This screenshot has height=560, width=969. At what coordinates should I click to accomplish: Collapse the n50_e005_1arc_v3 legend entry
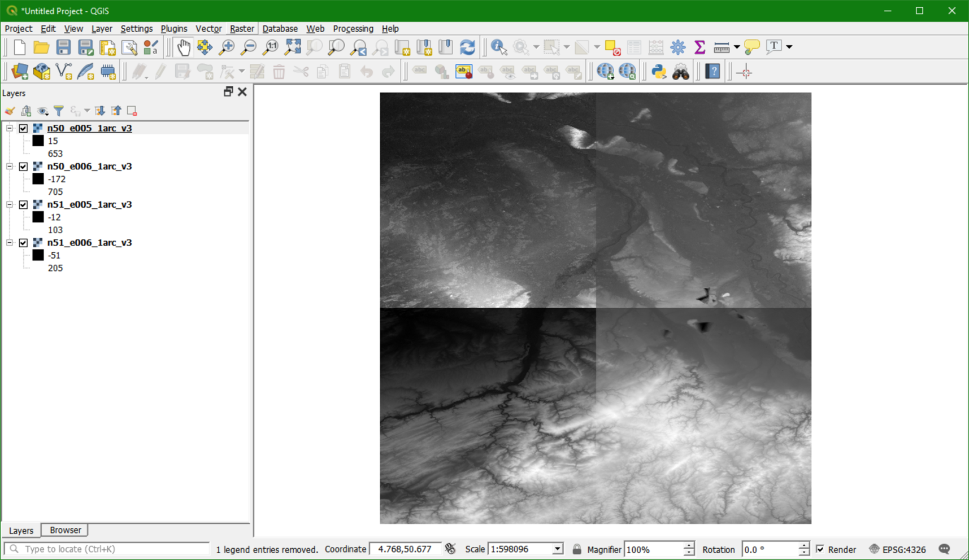tap(9, 128)
